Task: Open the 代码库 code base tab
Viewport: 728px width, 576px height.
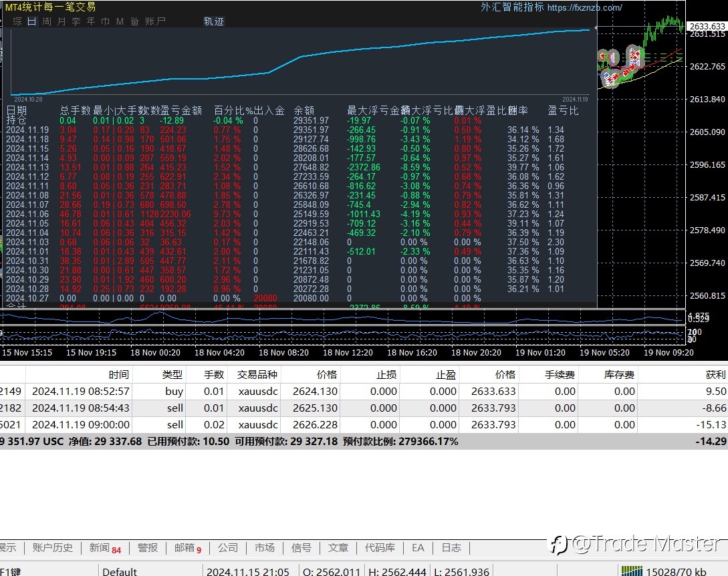Action: click(x=380, y=548)
